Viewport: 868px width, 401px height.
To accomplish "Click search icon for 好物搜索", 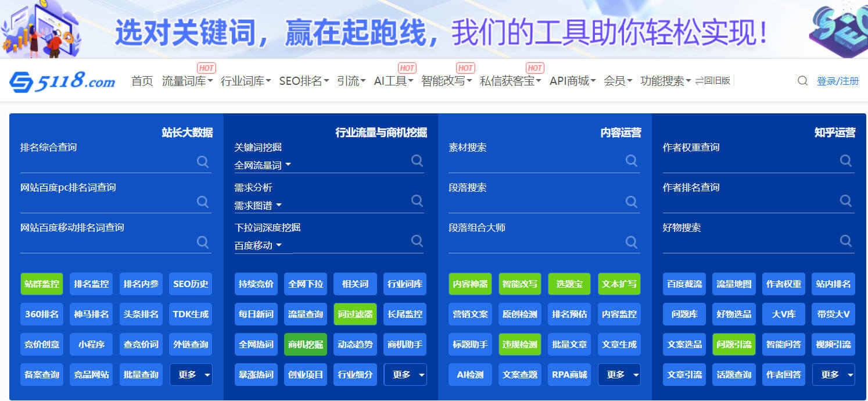I will coord(846,241).
